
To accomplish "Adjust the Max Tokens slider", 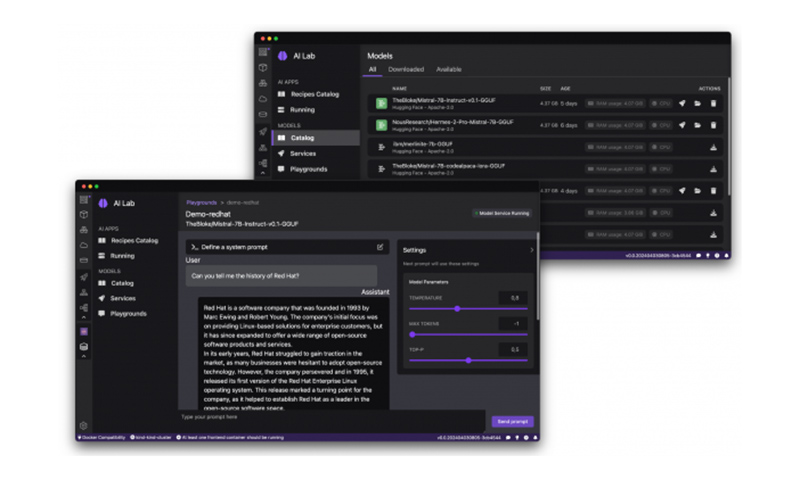I will point(468,335).
